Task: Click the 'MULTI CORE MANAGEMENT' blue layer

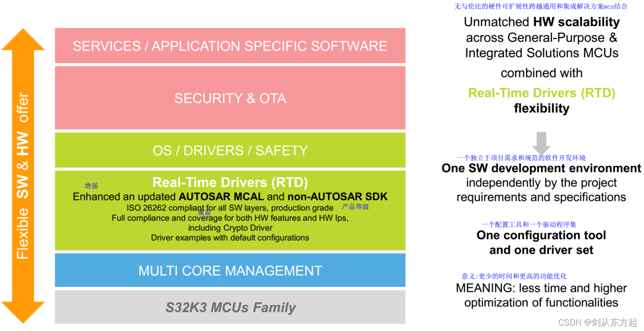Action: coord(230,270)
